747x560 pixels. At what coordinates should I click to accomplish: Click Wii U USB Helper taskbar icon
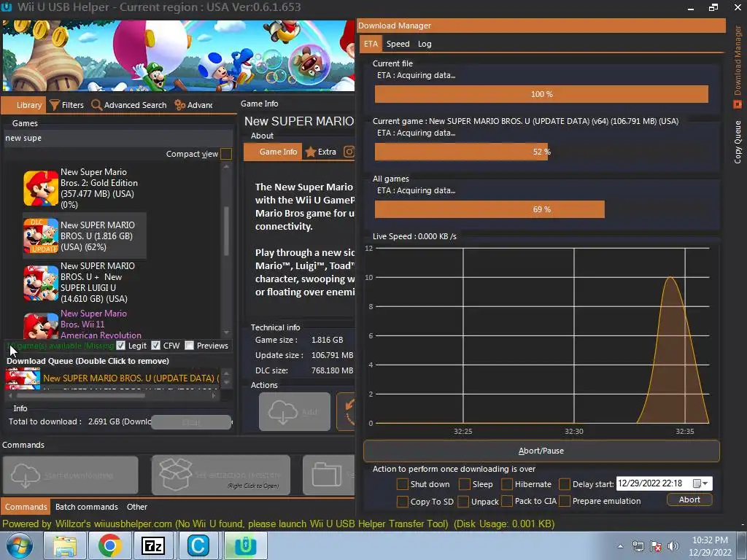tap(245, 545)
